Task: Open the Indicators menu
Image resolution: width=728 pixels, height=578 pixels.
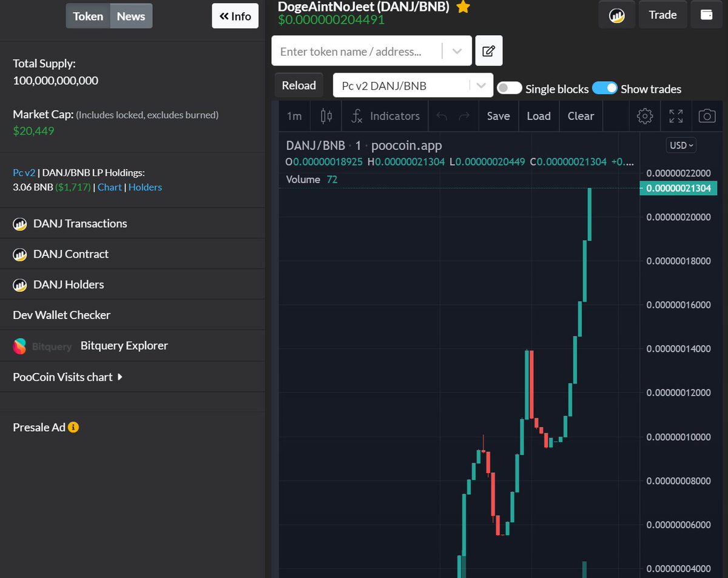Action: click(385, 116)
